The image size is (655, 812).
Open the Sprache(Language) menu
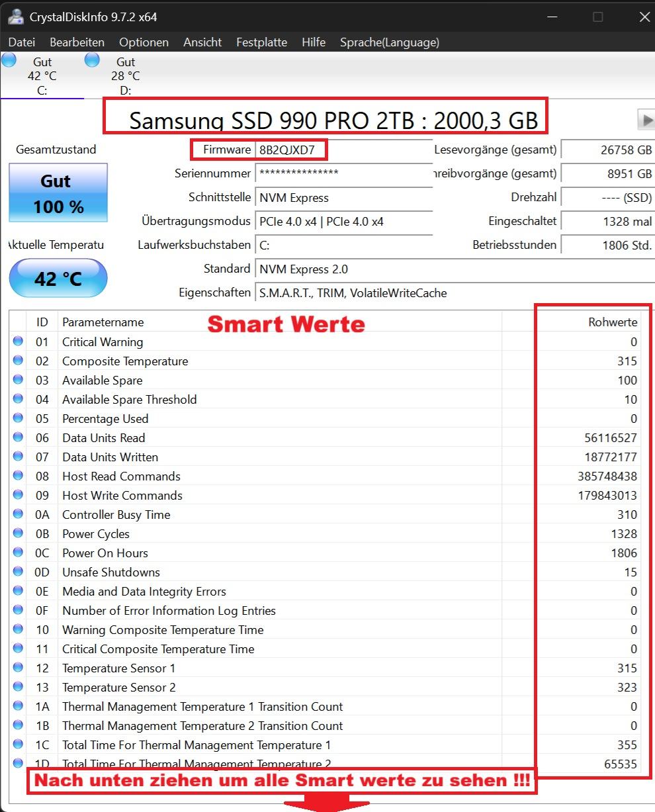tap(390, 42)
